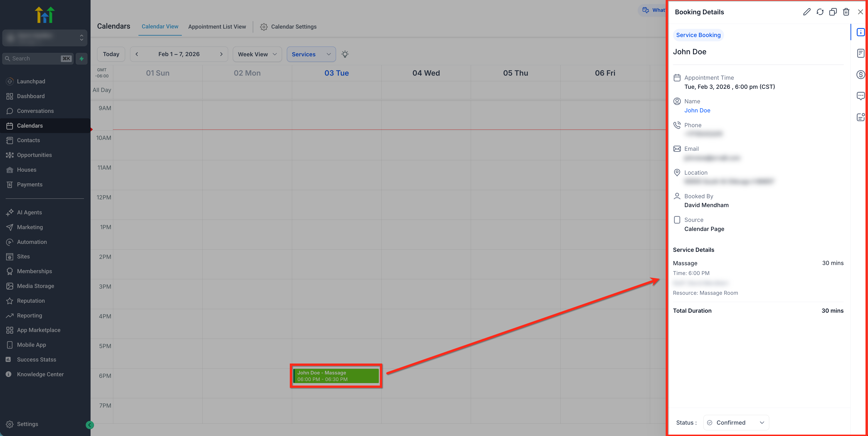Click the lightbulb icon next to Services
Image resolution: width=868 pixels, height=436 pixels.
click(x=345, y=54)
